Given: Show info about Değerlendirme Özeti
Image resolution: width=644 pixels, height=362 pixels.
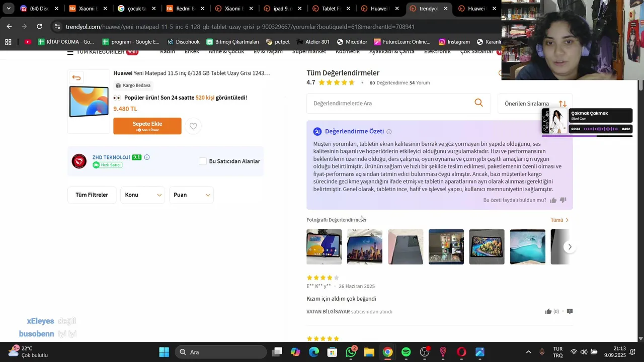Looking at the screenshot, I should tap(389, 132).
